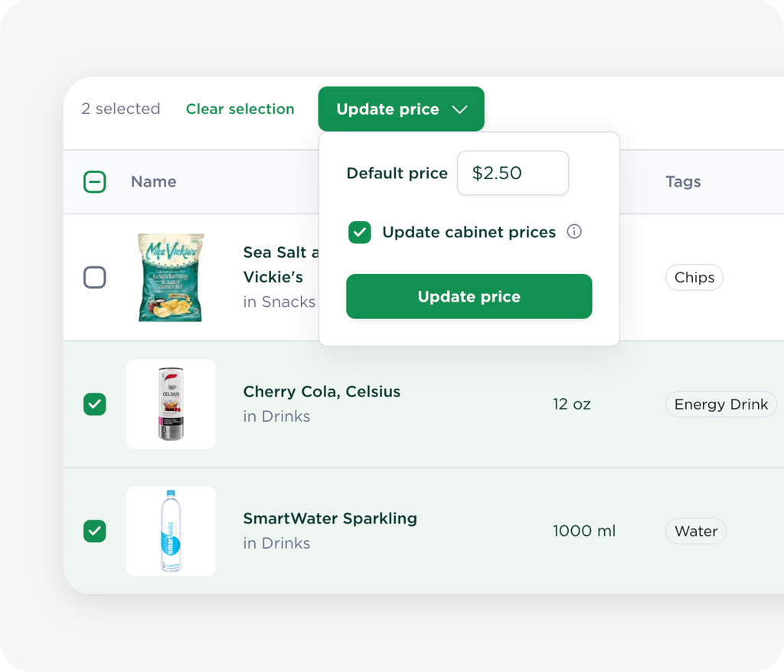Click chevron arrow on Update price dropdown
Image resolution: width=784 pixels, height=672 pixels.
pos(459,109)
